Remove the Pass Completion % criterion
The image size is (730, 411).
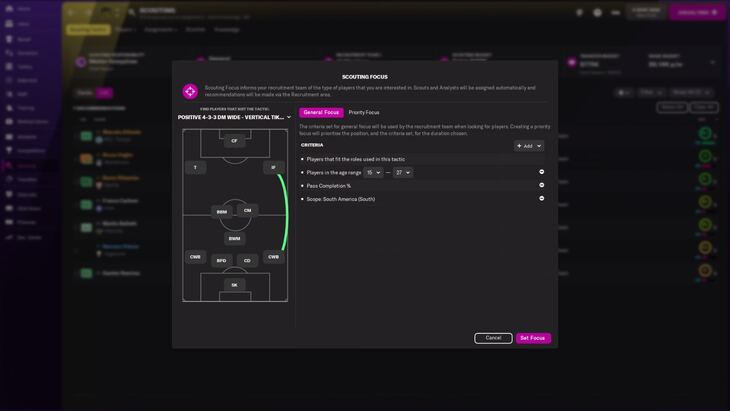click(541, 185)
